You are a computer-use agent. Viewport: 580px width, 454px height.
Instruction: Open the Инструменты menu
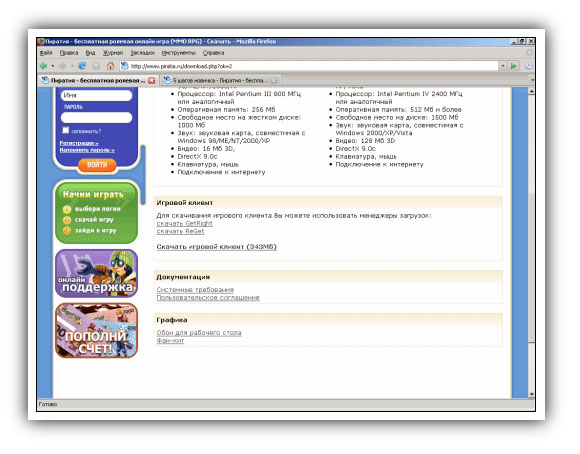point(178,53)
